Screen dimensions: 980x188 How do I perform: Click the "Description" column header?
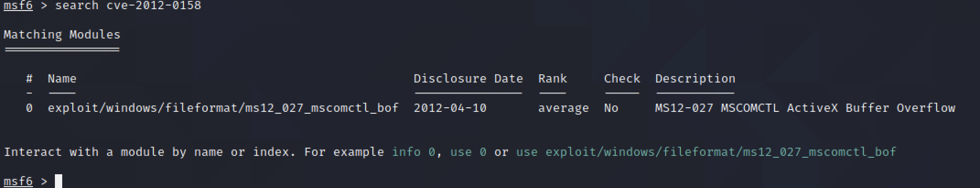click(695, 79)
